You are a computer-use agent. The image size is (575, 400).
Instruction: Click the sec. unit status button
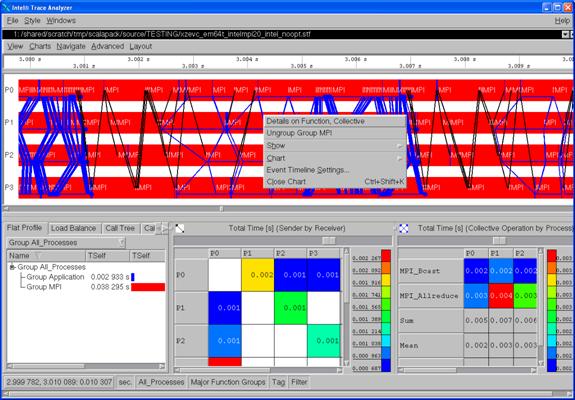125,382
